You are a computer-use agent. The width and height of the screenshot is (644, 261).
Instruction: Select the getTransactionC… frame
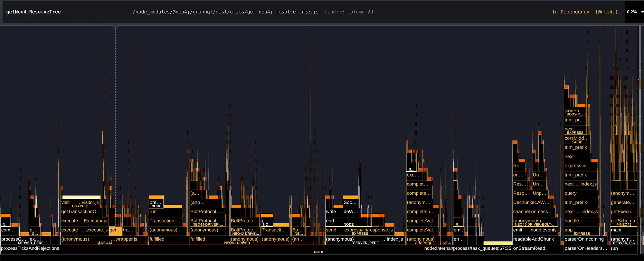coord(81,212)
